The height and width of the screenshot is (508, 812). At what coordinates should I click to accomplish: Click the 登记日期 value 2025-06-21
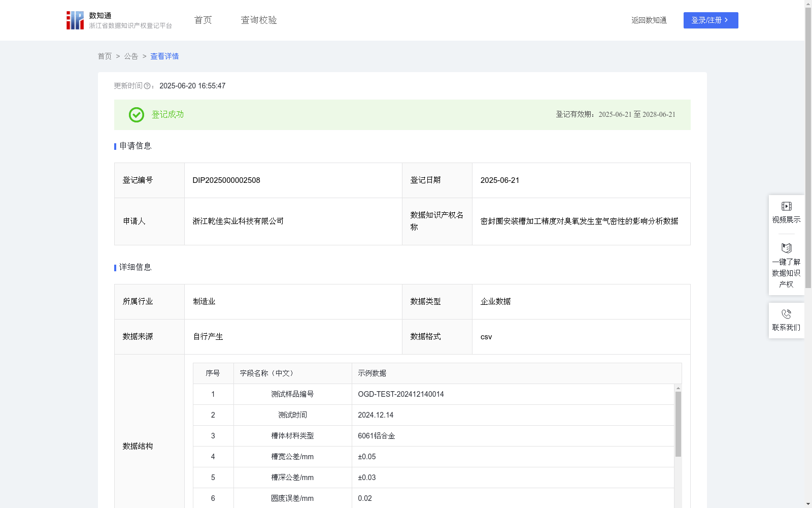coord(500,180)
